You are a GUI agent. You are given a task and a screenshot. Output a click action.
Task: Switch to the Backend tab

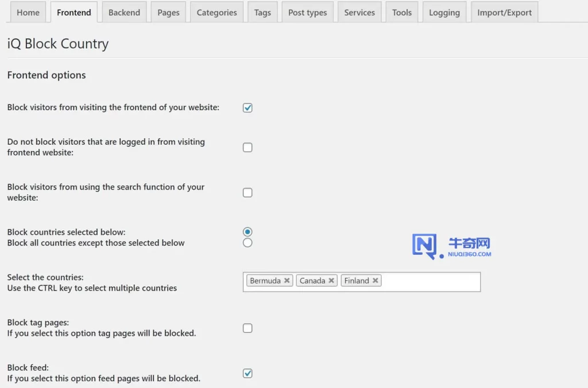point(124,11)
